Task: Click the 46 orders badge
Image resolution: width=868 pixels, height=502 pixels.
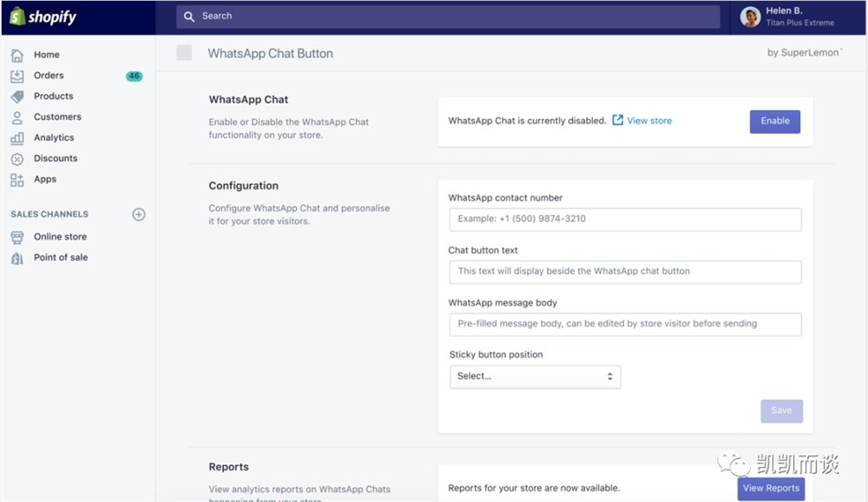Action: (x=134, y=76)
